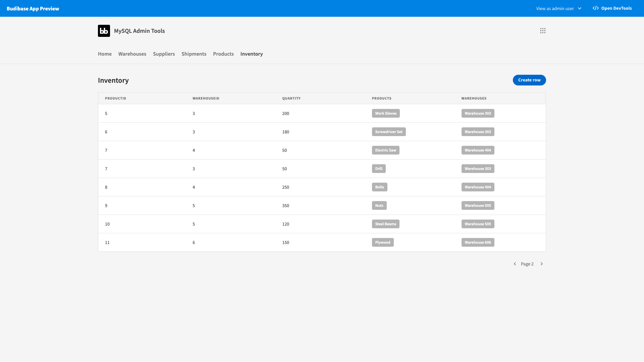Click the Page 2 label
The image size is (644, 362).
[527, 264]
